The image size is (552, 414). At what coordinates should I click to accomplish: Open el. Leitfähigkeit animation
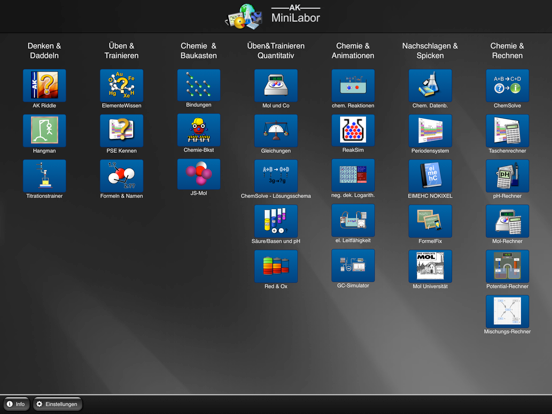353,220
